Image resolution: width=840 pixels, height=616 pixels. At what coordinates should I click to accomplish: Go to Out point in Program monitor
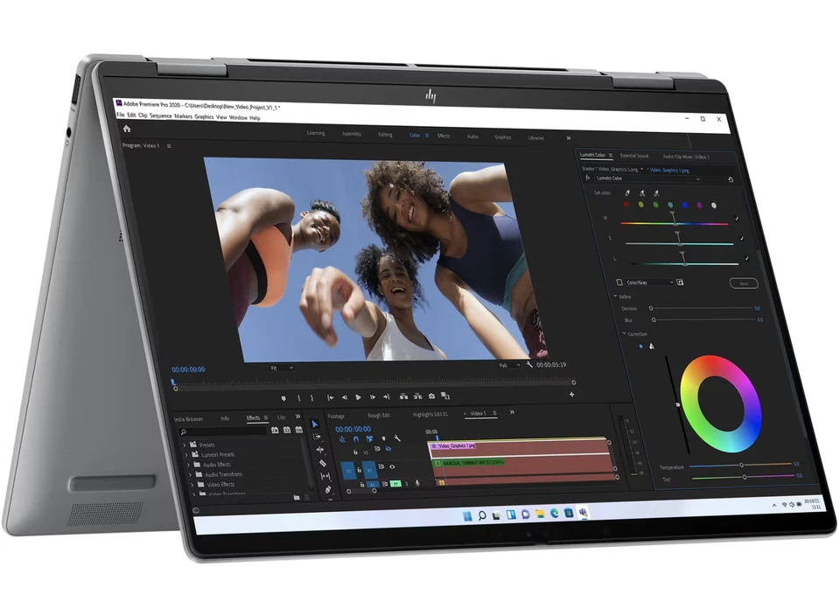(x=386, y=397)
